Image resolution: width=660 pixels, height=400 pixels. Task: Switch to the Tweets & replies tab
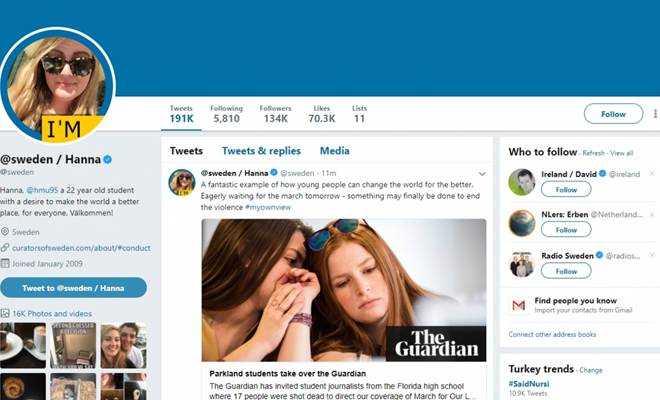261,151
